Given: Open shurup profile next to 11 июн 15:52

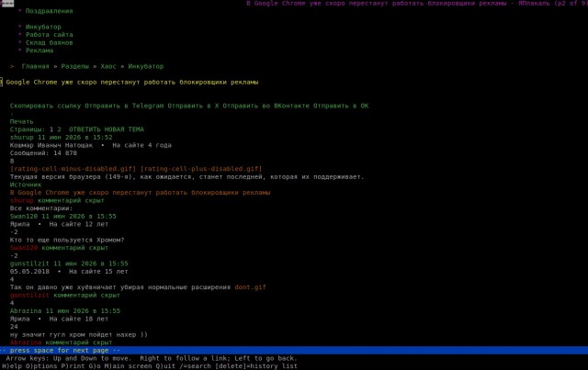Looking at the screenshot, I should pos(22,138).
